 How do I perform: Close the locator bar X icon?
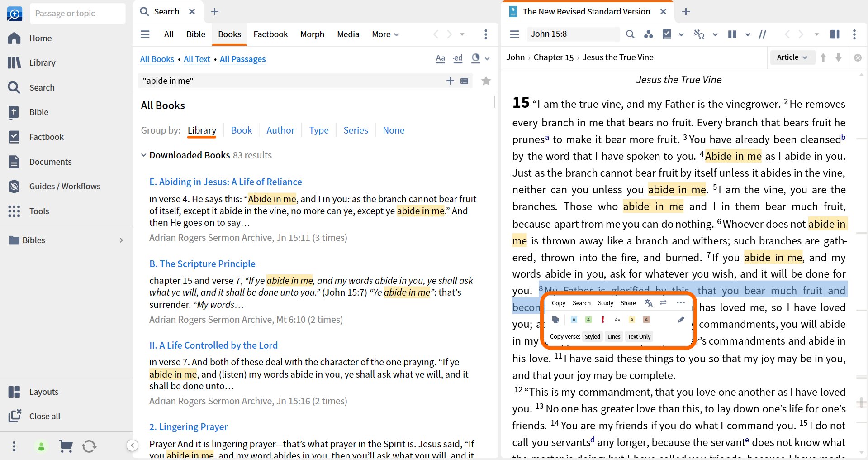[x=858, y=57]
